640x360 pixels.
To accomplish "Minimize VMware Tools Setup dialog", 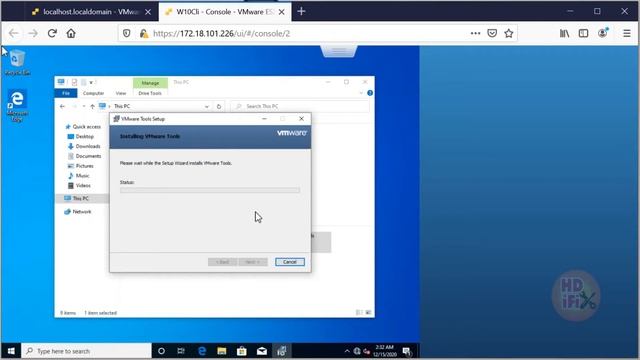I will tap(264, 119).
